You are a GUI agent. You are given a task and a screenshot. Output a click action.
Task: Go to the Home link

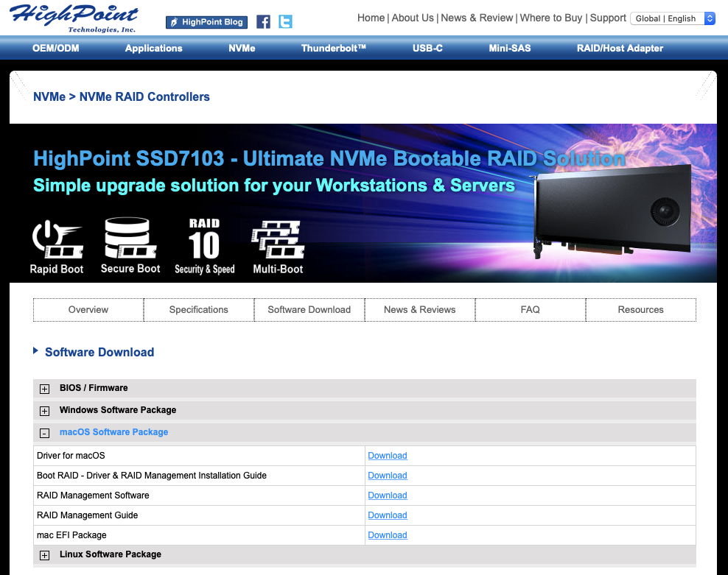(x=371, y=18)
